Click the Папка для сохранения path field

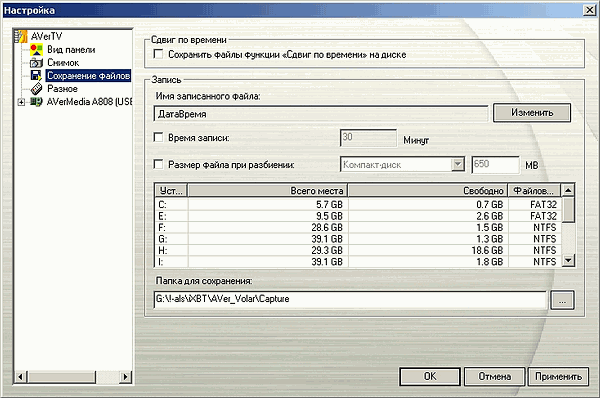pyautogui.click(x=350, y=299)
